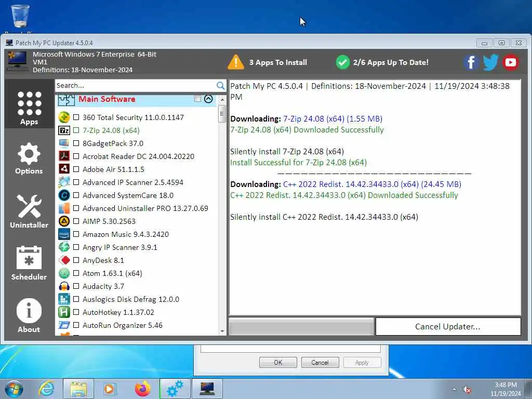Screen dimensions: 532x399
Task: Enable the Acrobat Reader DC checkbox
Action: (x=76, y=156)
